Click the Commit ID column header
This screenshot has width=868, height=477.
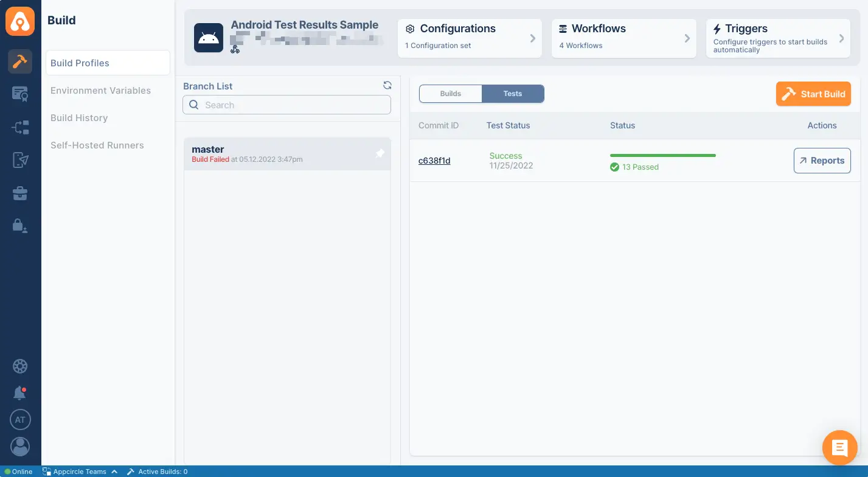point(439,125)
